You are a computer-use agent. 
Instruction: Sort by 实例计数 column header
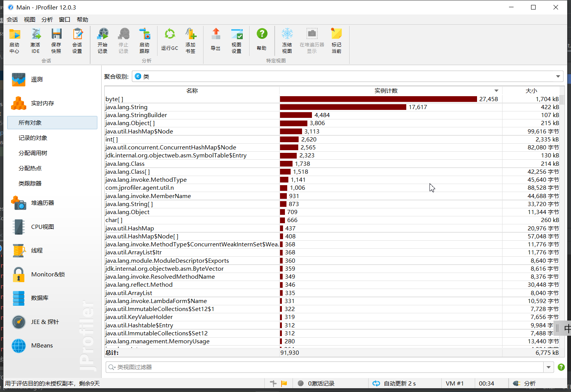pos(391,90)
